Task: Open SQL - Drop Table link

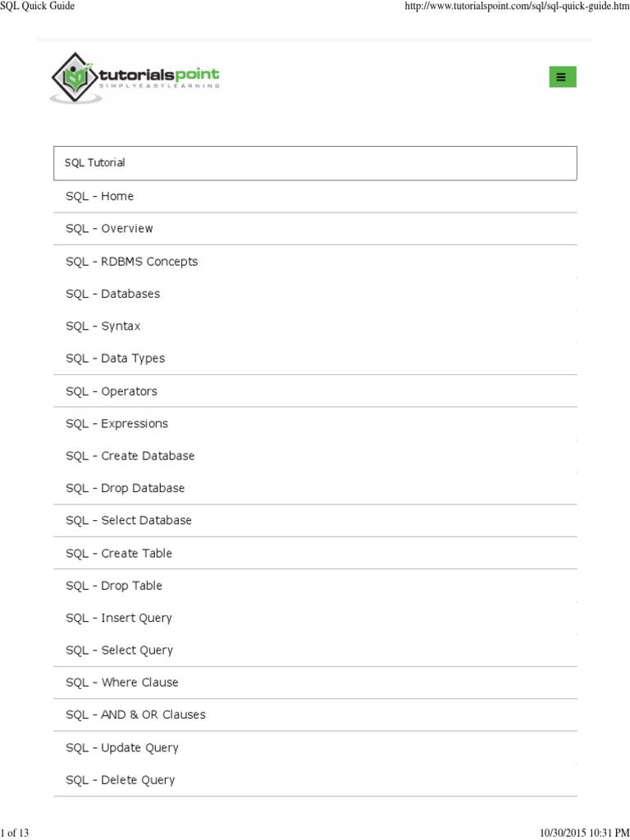Action: [114, 586]
